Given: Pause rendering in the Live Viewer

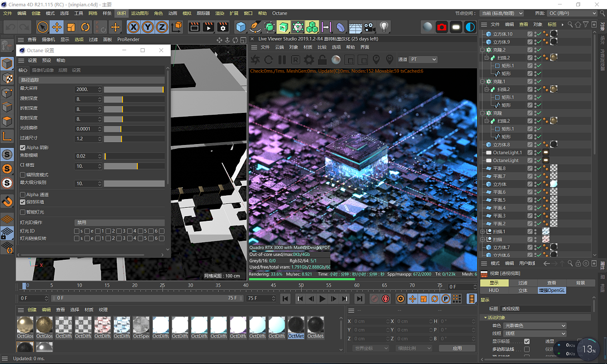Looking at the screenshot, I should (282, 60).
